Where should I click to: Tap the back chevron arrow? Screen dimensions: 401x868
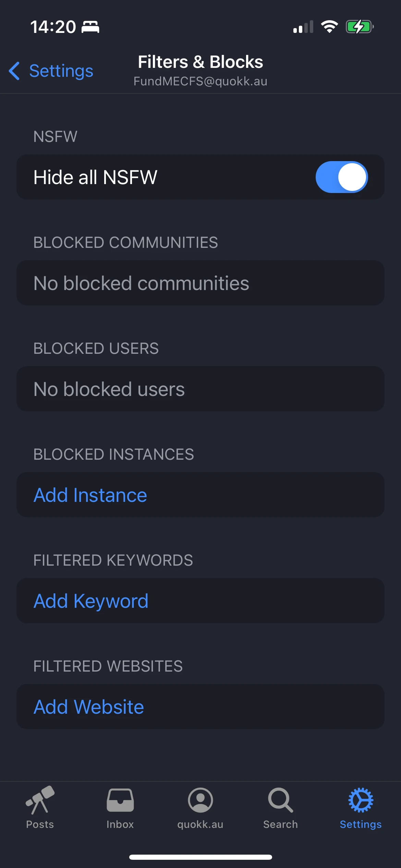(14, 71)
